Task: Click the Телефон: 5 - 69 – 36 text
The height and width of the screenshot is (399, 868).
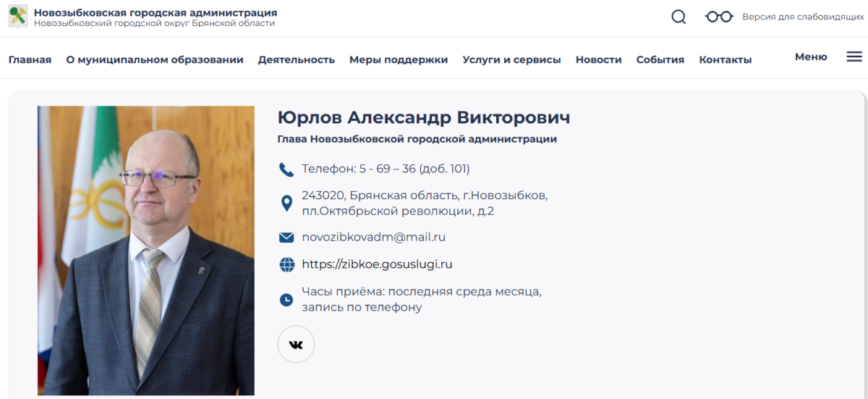Action: click(x=386, y=169)
